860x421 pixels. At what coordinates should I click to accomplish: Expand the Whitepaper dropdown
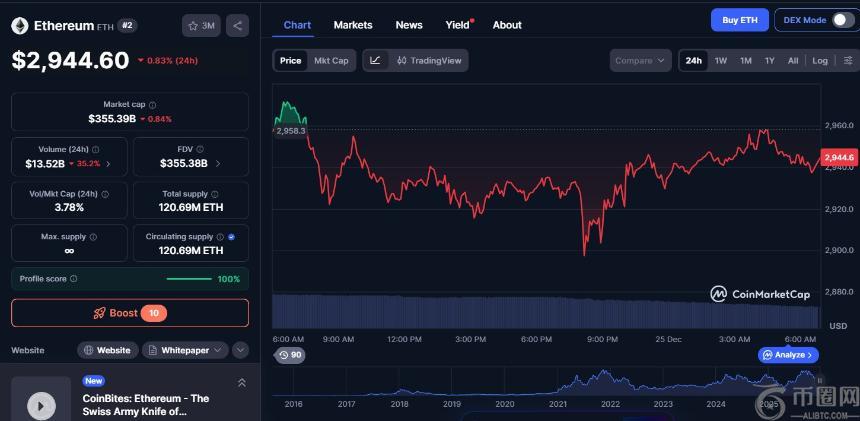coord(240,350)
